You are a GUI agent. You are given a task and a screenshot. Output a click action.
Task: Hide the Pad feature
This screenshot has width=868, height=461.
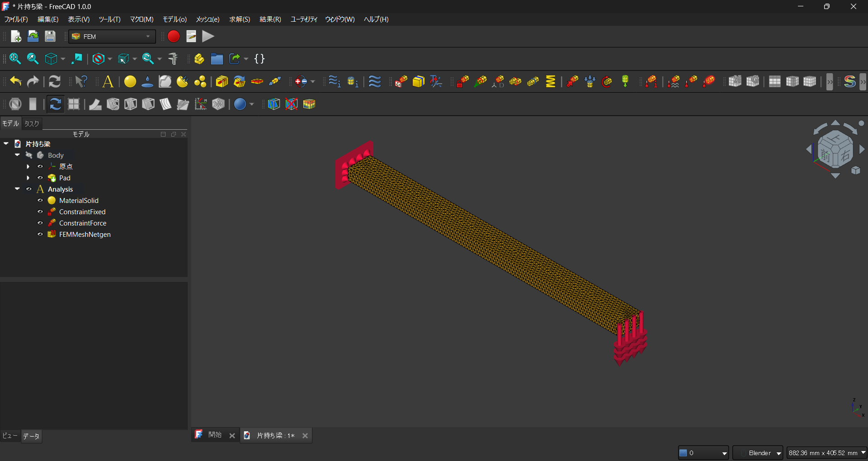(40, 178)
